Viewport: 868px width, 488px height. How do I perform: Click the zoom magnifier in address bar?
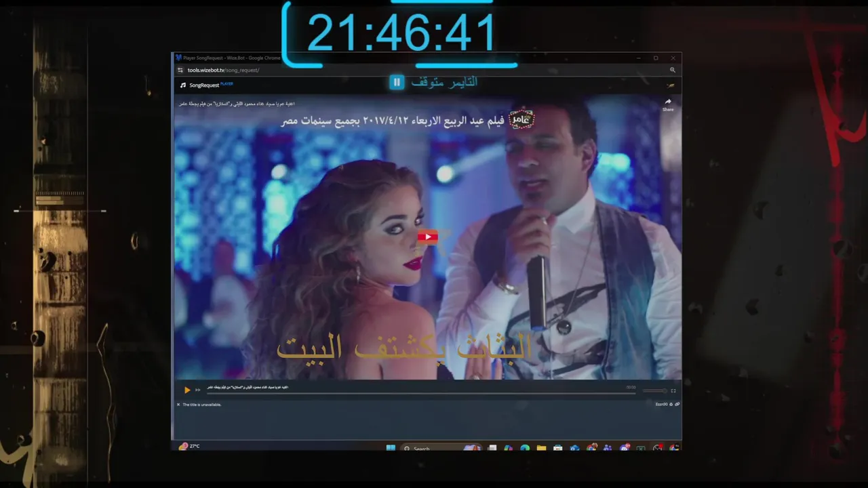point(673,70)
